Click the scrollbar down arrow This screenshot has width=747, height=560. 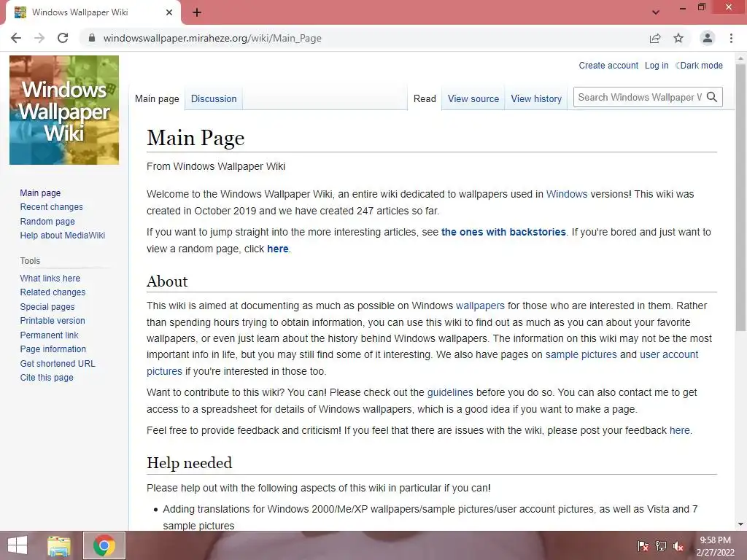pyautogui.click(x=740, y=524)
